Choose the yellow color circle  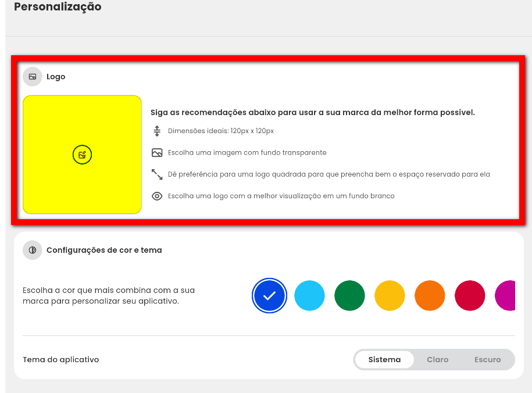pos(390,295)
